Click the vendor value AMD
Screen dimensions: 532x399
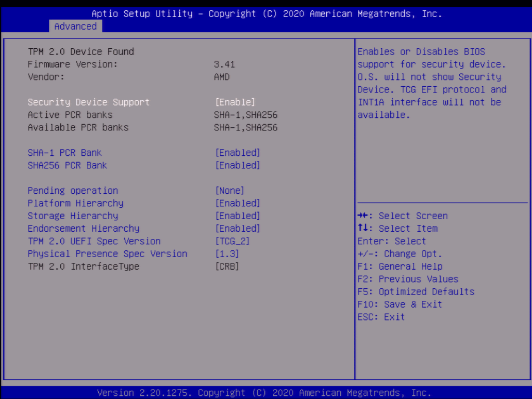pyautogui.click(x=221, y=77)
